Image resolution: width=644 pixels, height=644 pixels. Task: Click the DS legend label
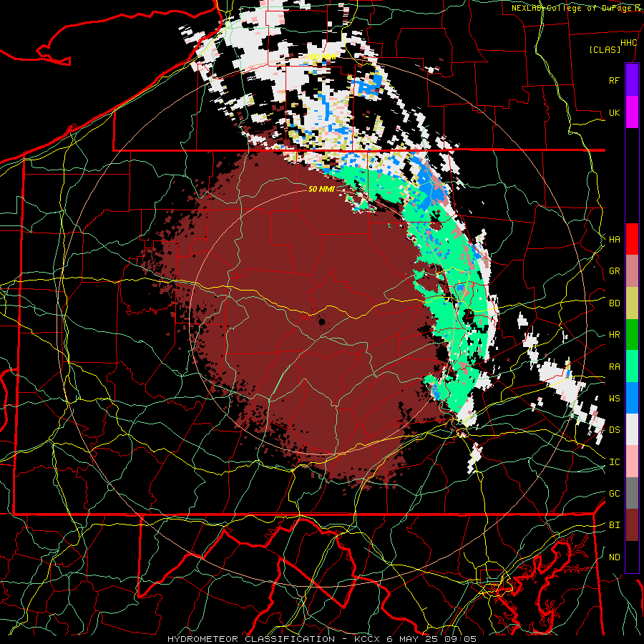pos(614,429)
